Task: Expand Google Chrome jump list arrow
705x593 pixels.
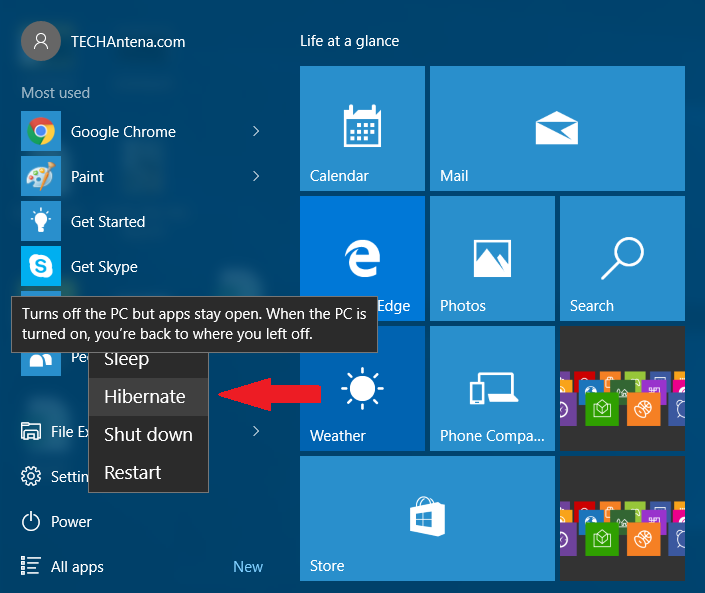Action: coord(256,131)
